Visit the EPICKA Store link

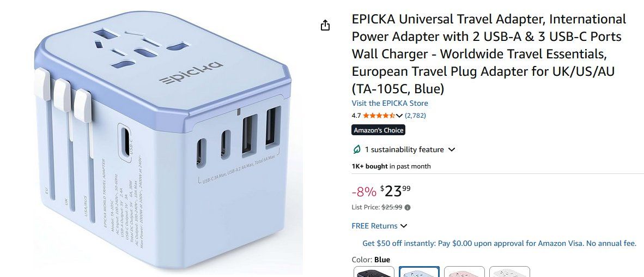click(x=390, y=103)
